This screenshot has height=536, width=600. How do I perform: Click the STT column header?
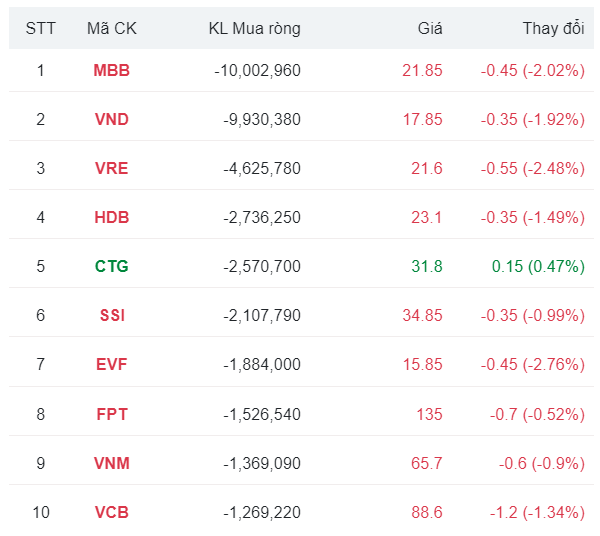(41, 28)
